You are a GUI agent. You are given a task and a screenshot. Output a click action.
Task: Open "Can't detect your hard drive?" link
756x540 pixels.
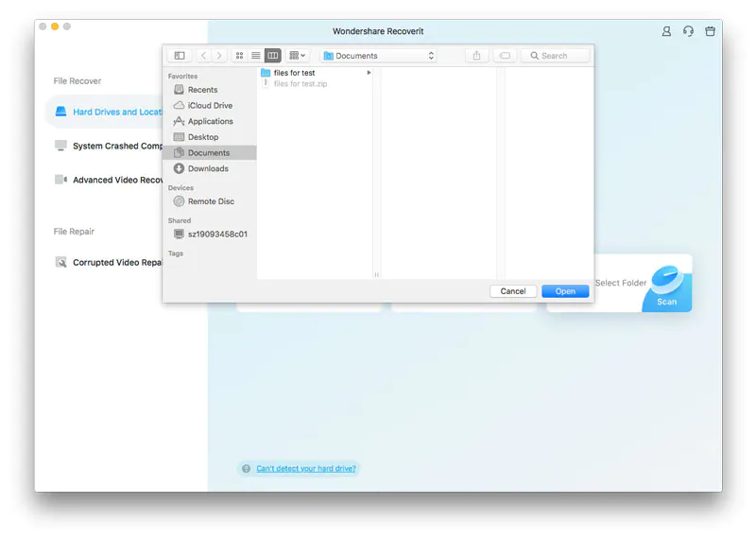306,468
